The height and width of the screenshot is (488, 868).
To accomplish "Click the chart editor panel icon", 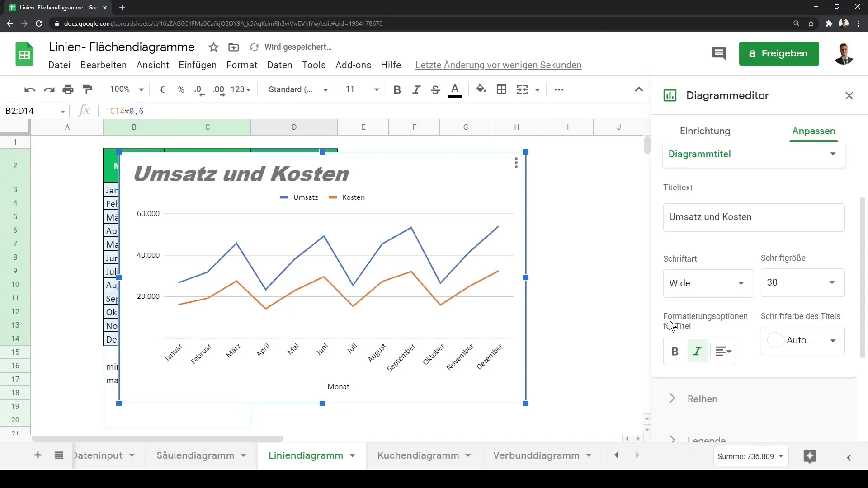I will point(671,95).
